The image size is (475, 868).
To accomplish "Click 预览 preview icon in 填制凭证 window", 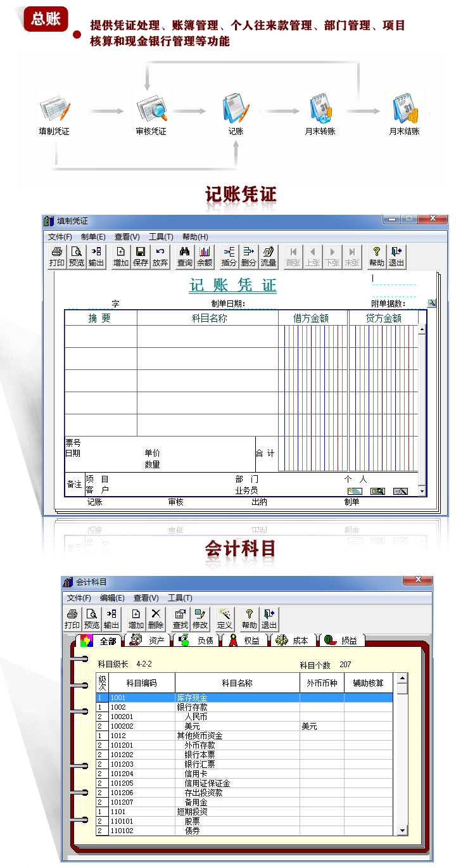I will pos(76,257).
